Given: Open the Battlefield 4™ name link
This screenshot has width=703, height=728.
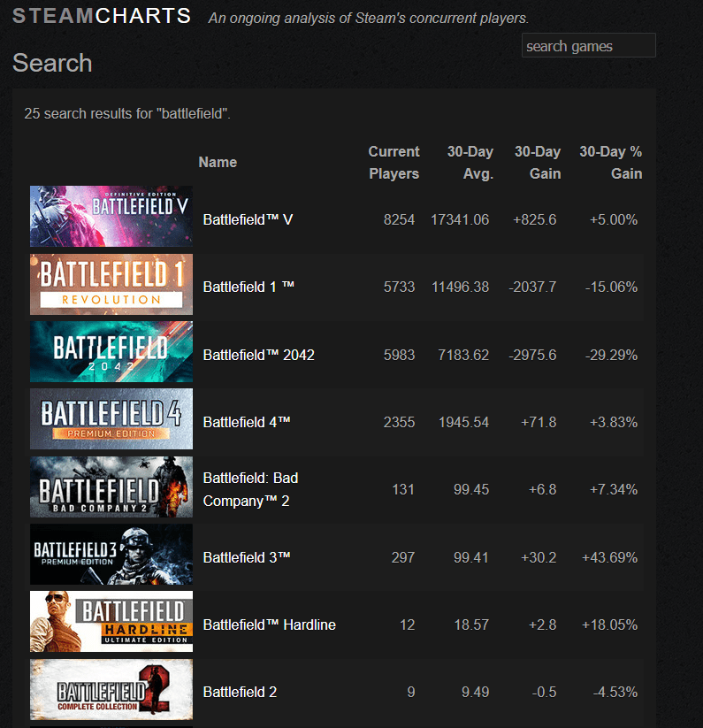Looking at the screenshot, I should click(x=247, y=422).
